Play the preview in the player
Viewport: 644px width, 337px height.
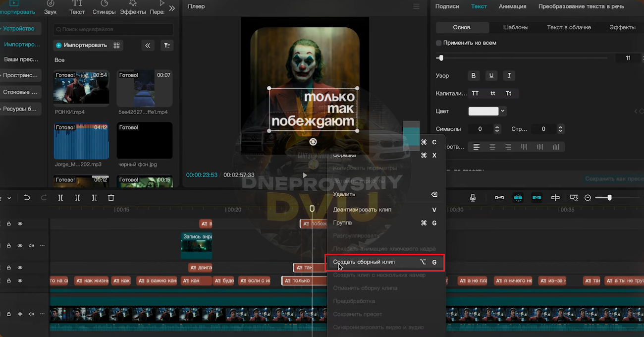pos(305,175)
